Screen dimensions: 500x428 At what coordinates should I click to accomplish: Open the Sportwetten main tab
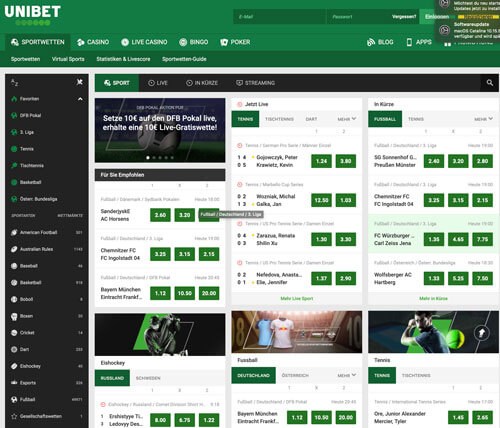pyautogui.click(x=38, y=42)
